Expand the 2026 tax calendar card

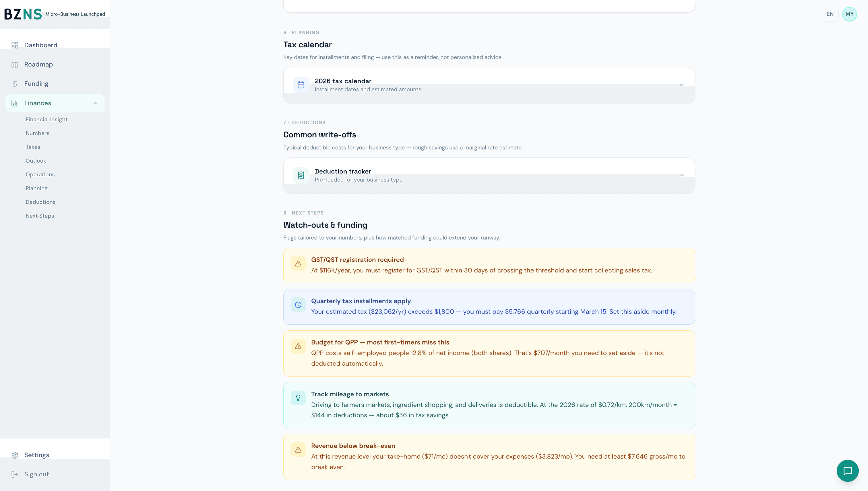pyautogui.click(x=682, y=85)
